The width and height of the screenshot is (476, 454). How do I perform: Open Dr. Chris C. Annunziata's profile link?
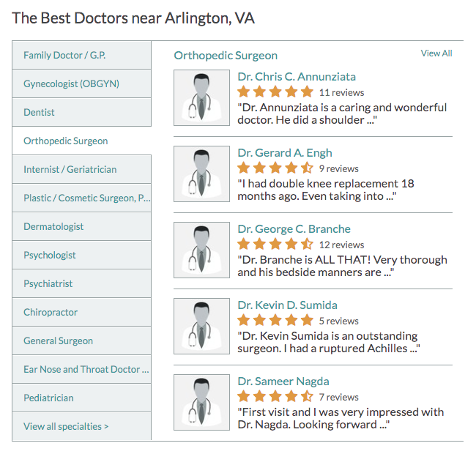pyautogui.click(x=297, y=76)
